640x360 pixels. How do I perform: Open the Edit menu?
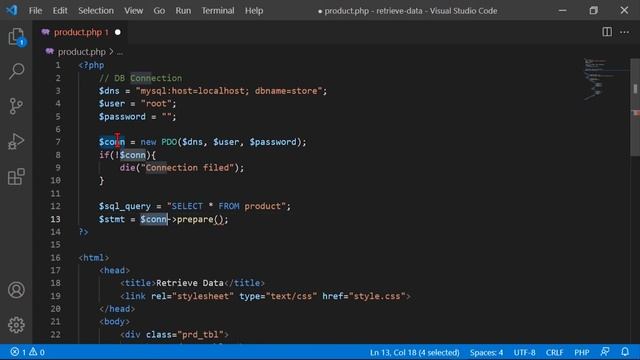click(x=60, y=11)
